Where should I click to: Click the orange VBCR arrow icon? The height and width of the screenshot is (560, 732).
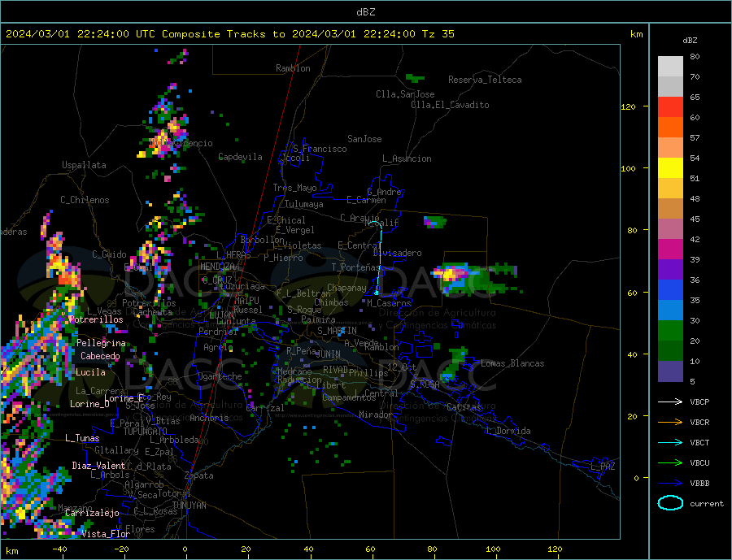pyautogui.click(x=669, y=422)
